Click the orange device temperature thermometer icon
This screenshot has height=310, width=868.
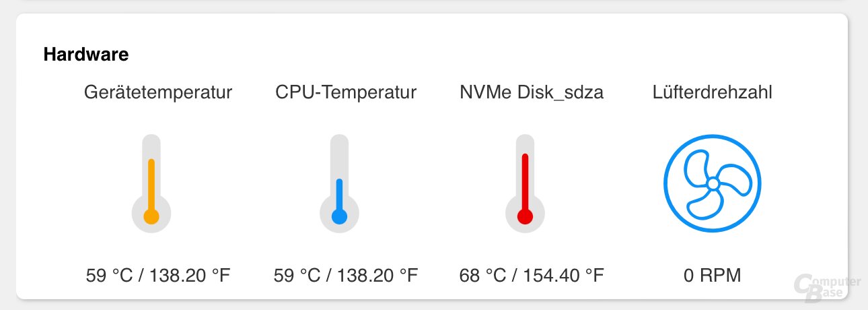coord(151,184)
